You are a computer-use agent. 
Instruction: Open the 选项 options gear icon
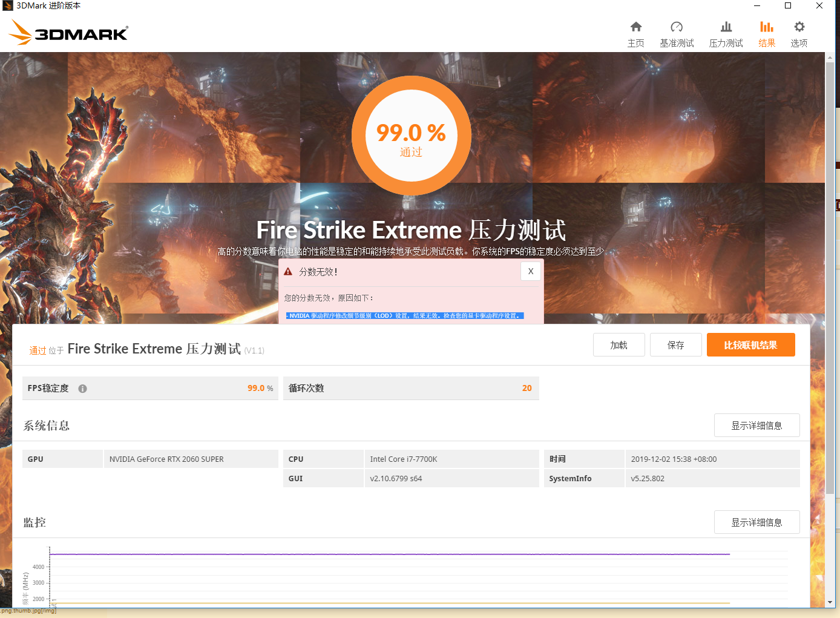(798, 33)
